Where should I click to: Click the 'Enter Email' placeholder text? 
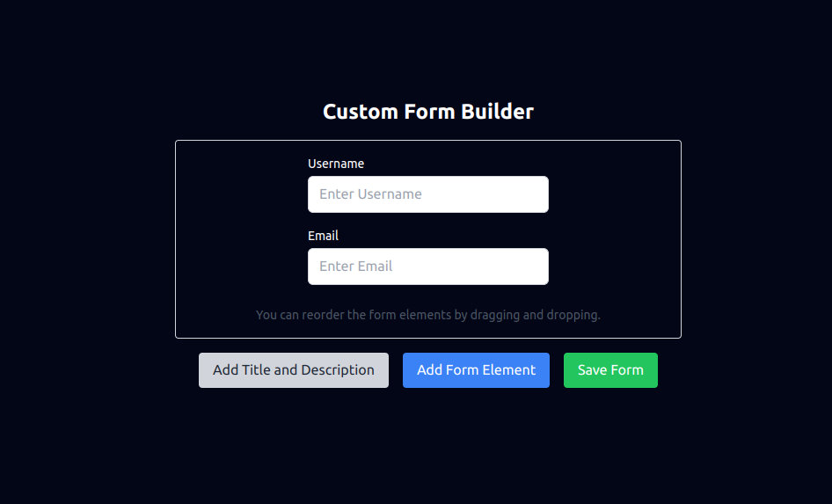[x=355, y=267]
